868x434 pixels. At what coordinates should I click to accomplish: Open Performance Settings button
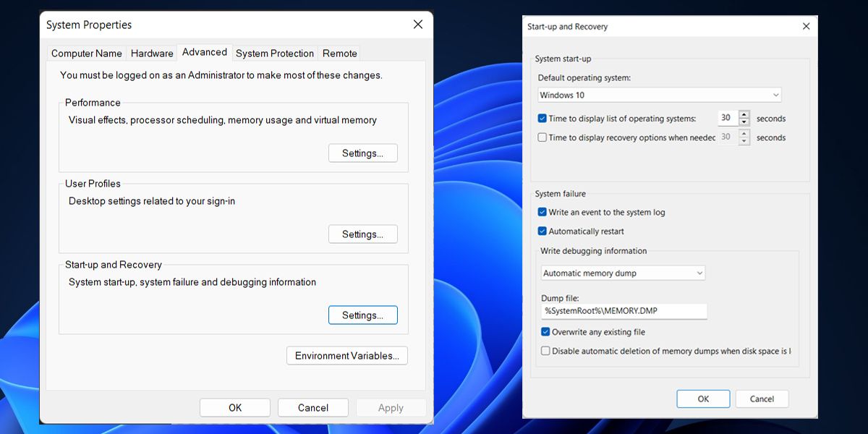(363, 153)
